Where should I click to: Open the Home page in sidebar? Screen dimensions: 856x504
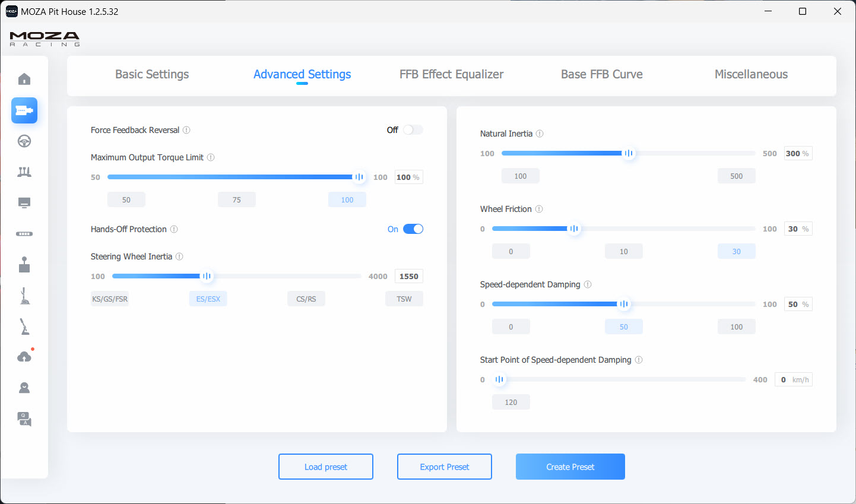pos(24,80)
